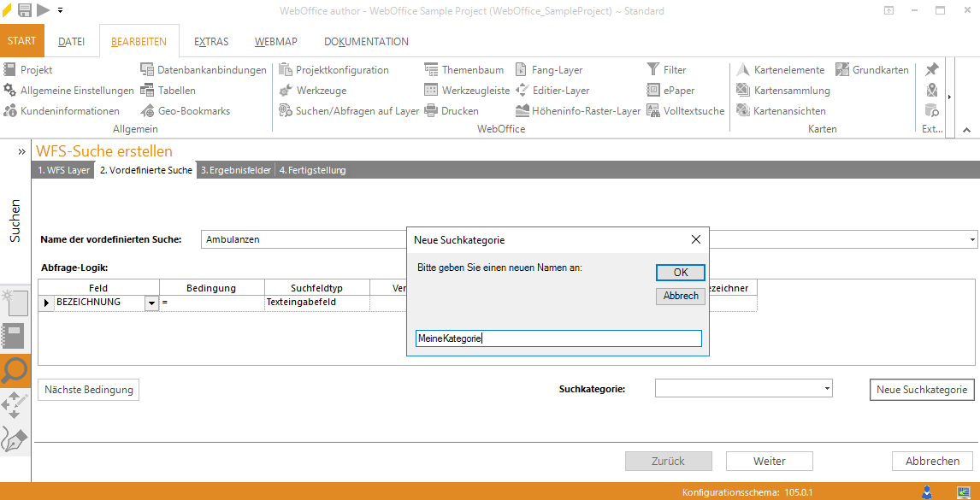Click the MeineKategorie name input field

pyautogui.click(x=558, y=338)
